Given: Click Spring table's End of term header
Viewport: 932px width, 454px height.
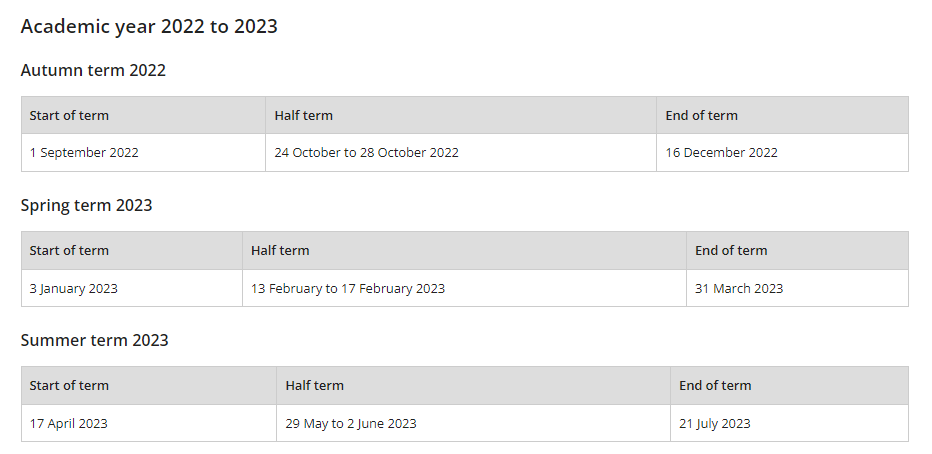Looking at the screenshot, I should pos(797,251).
